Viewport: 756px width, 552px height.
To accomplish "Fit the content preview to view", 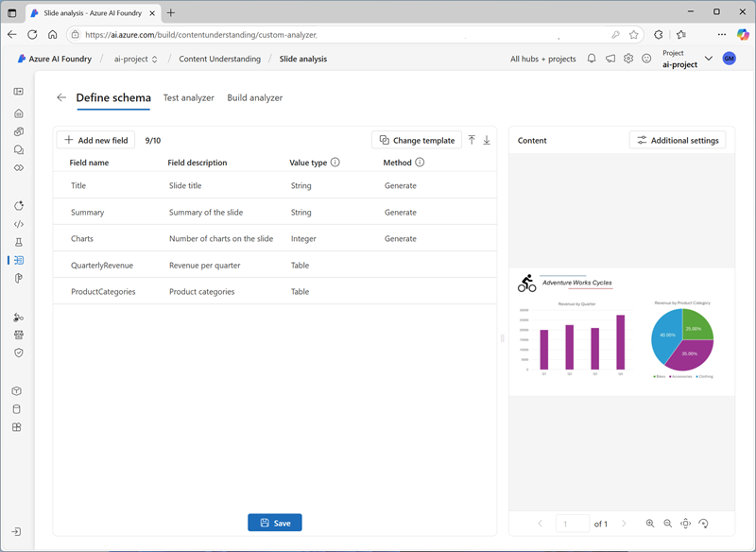I will coord(686,524).
